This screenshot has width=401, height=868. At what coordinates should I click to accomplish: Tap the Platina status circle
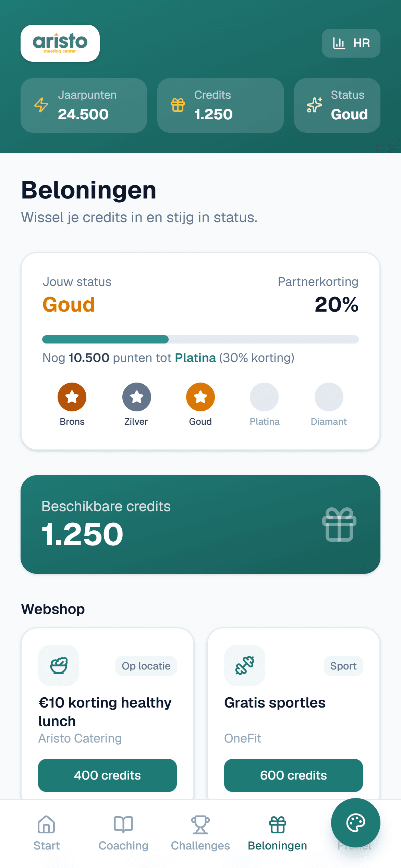click(x=264, y=397)
